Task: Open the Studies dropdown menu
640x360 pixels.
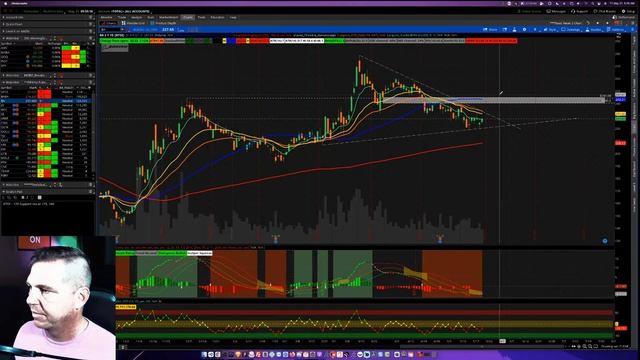Action: click(x=593, y=30)
